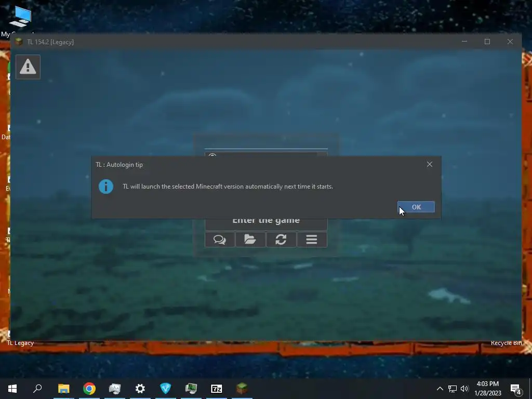This screenshot has width=532, height=399.
Task: Open the clock showing 4:03 PM
Action: [x=487, y=389]
